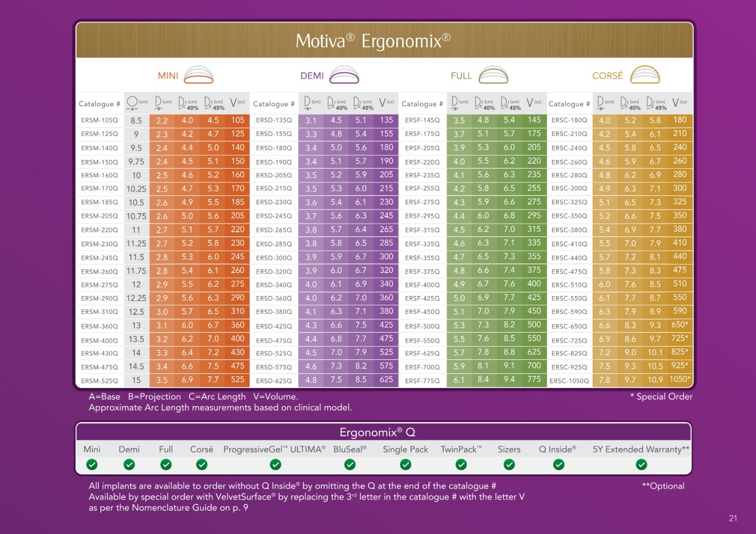Click the orange volume cell showing 525
The height and width of the screenshot is (534, 756).
point(237,380)
